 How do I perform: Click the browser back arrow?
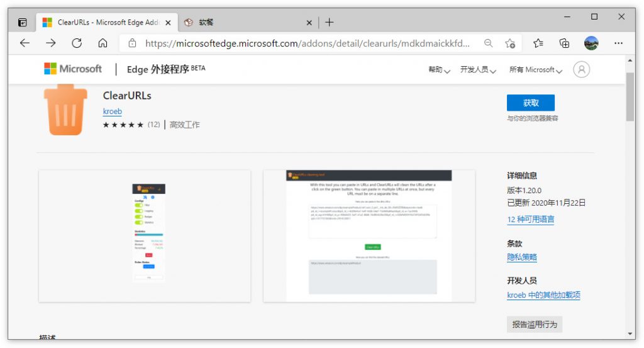(x=25, y=43)
